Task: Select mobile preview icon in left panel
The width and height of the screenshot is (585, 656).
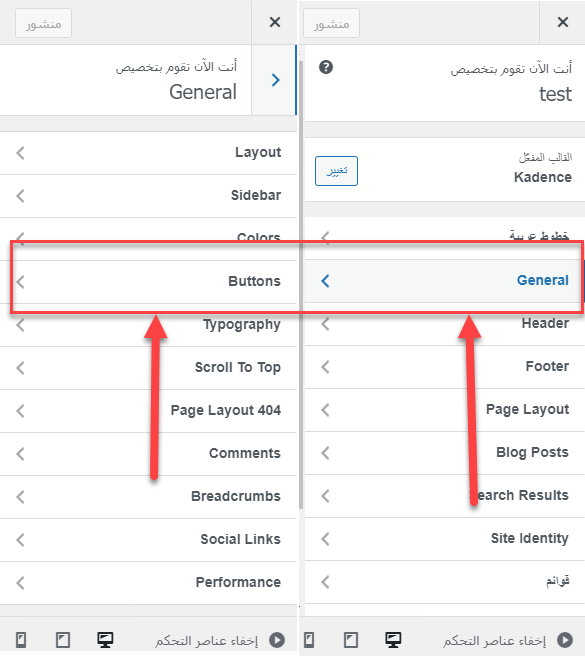Action: point(21,640)
